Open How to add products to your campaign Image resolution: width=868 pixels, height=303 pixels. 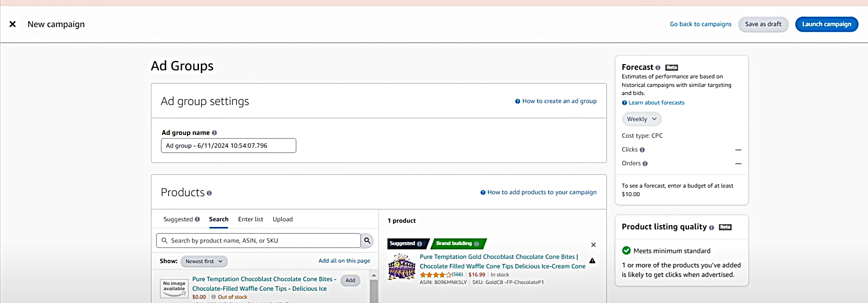(538, 192)
